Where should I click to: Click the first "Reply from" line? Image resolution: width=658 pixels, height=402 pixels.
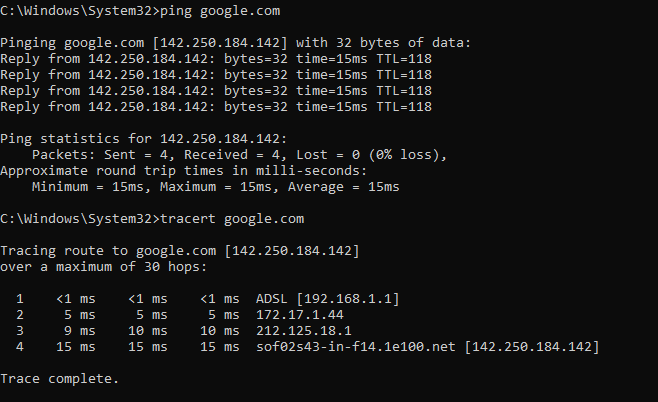[x=216, y=59]
